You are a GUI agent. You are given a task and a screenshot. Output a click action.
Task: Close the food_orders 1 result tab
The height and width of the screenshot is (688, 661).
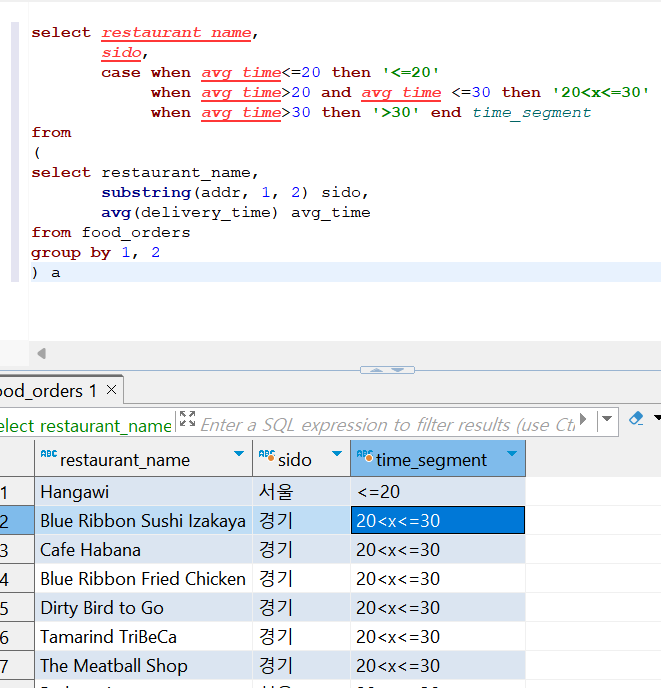[x=111, y=390]
